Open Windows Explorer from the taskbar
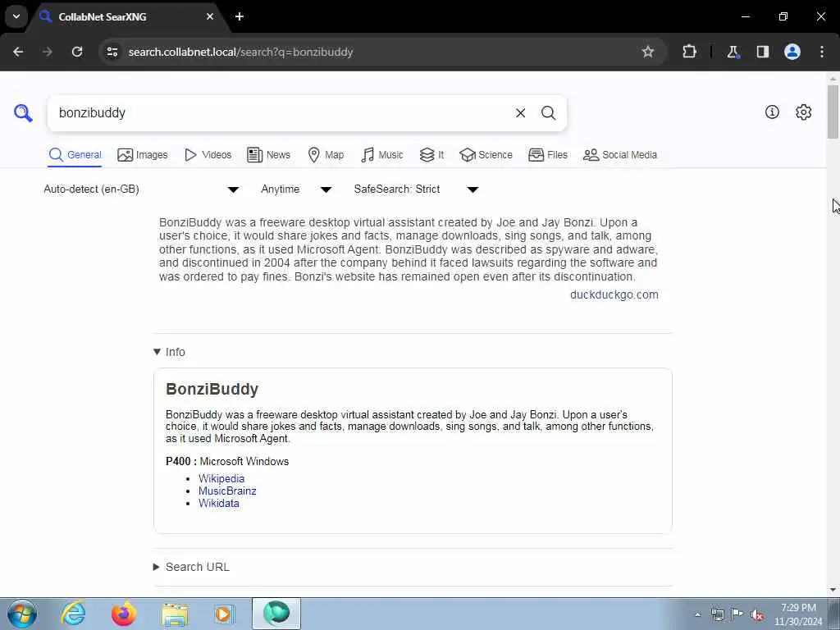This screenshot has height=630, width=840. coord(175,614)
